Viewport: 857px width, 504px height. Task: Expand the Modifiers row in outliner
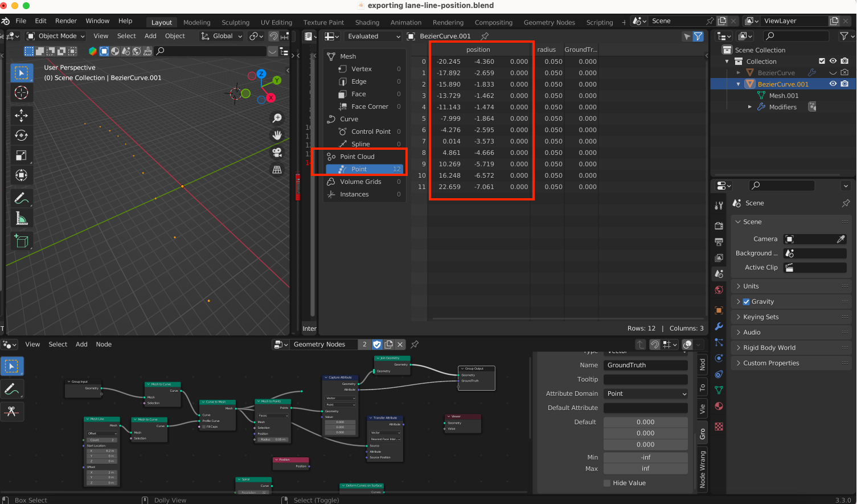pyautogui.click(x=750, y=107)
